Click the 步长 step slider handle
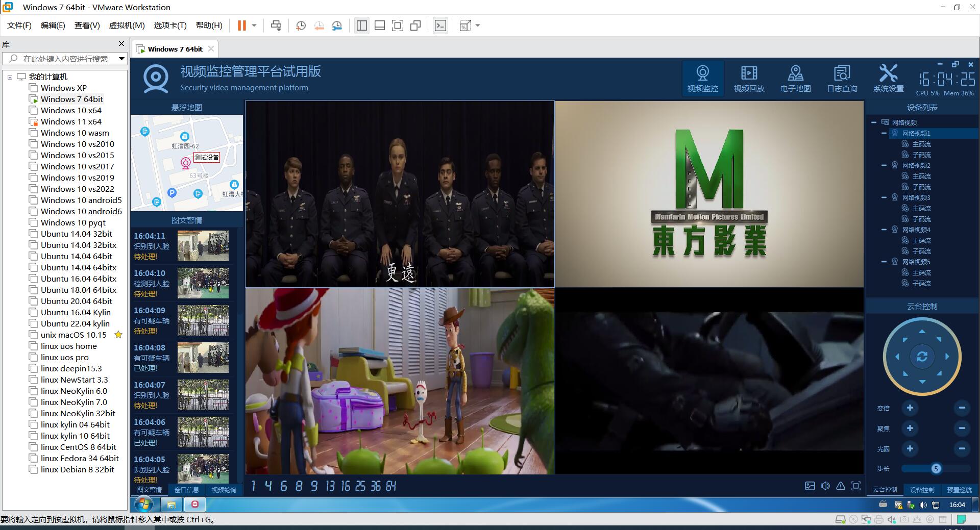The width and height of the screenshot is (980, 530). click(936, 469)
